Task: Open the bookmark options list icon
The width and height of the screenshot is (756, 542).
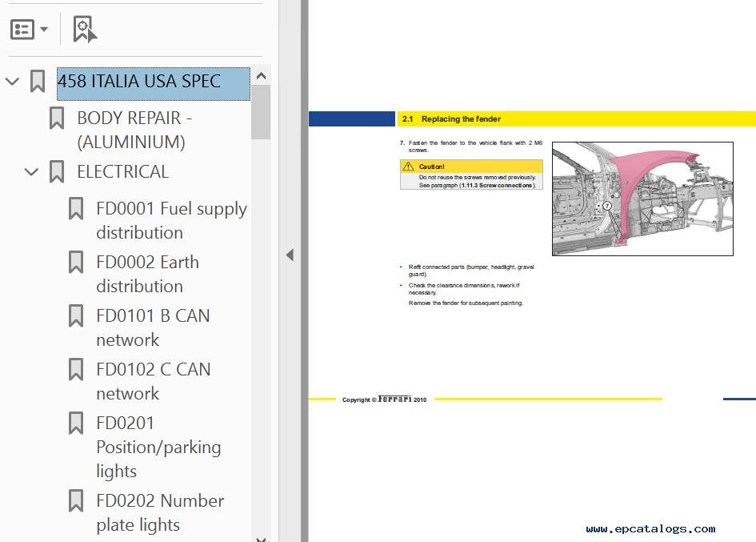Action: tap(22, 30)
